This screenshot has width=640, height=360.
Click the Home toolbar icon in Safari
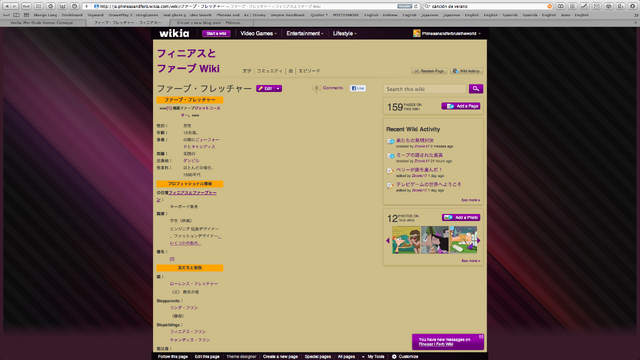(x=51, y=6)
